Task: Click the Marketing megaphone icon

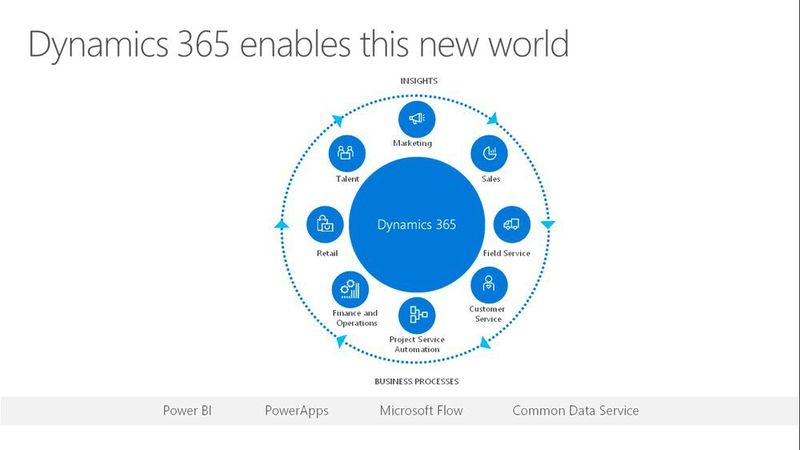Action: pyautogui.click(x=417, y=119)
